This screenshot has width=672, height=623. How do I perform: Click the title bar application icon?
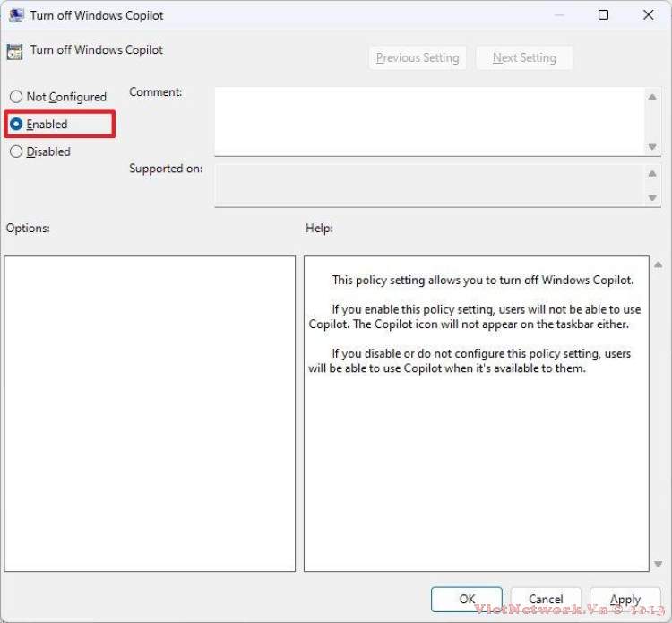(x=16, y=15)
